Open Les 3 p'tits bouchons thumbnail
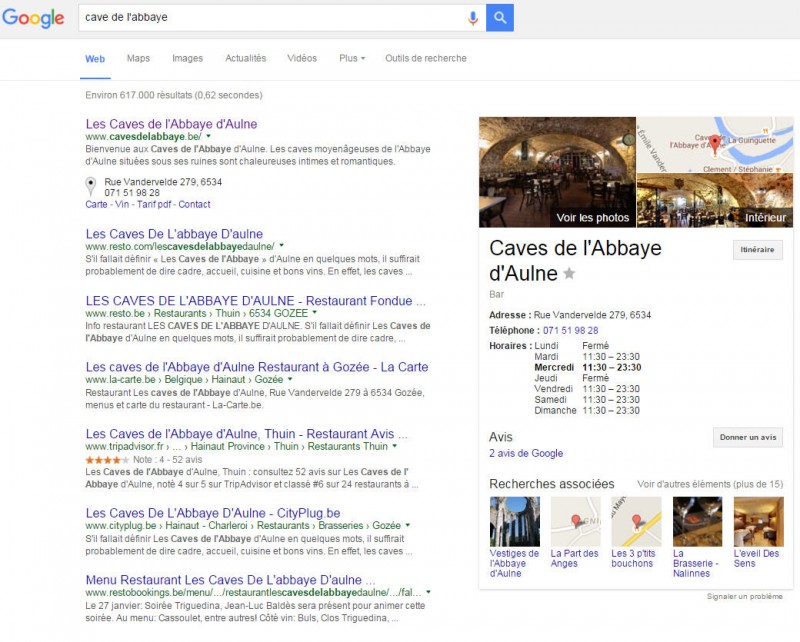This screenshot has width=800, height=642. pyautogui.click(x=636, y=522)
